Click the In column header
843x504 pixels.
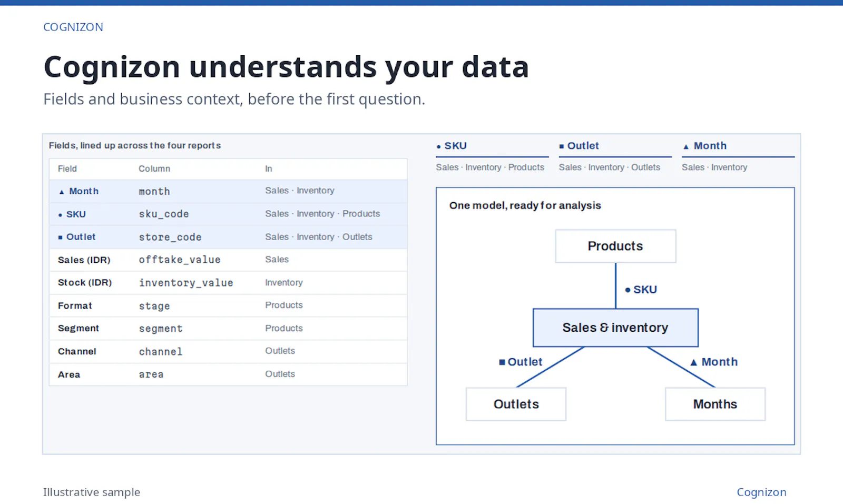tap(269, 169)
